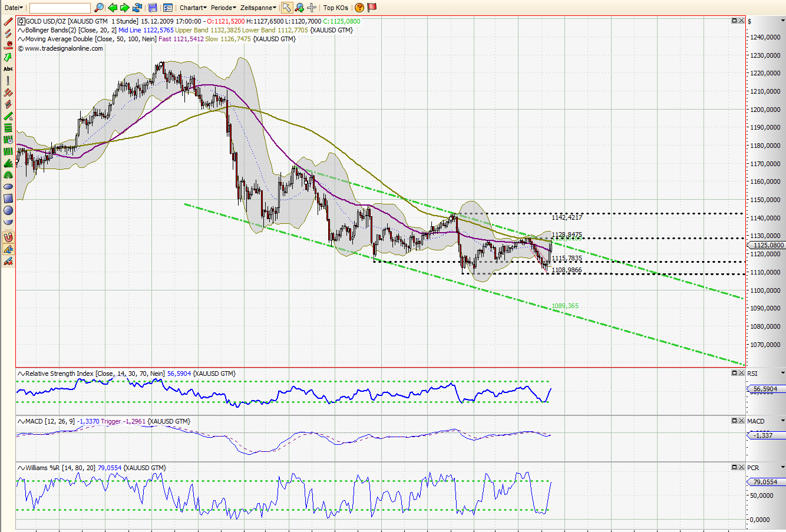Click the Moving Average Double legend entry
The height and width of the screenshot is (532, 786).
[157, 39]
